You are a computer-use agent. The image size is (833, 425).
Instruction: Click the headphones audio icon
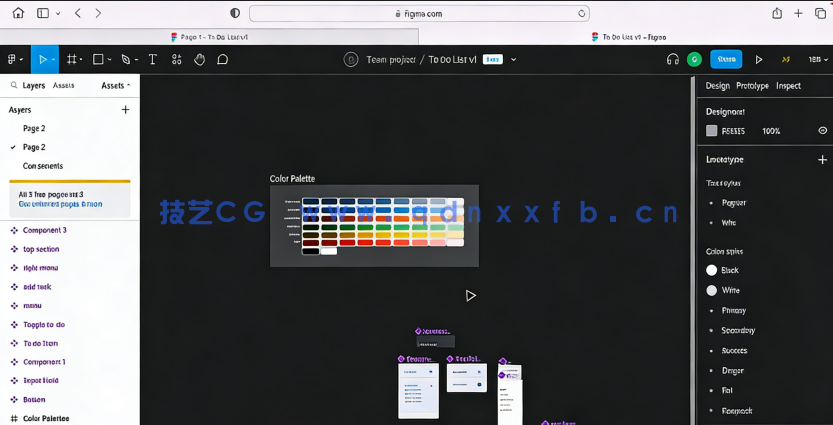pyautogui.click(x=672, y=60)
